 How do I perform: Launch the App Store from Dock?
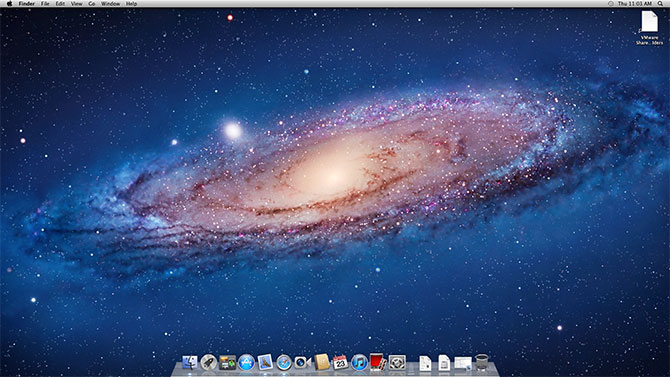click(246, 362)
